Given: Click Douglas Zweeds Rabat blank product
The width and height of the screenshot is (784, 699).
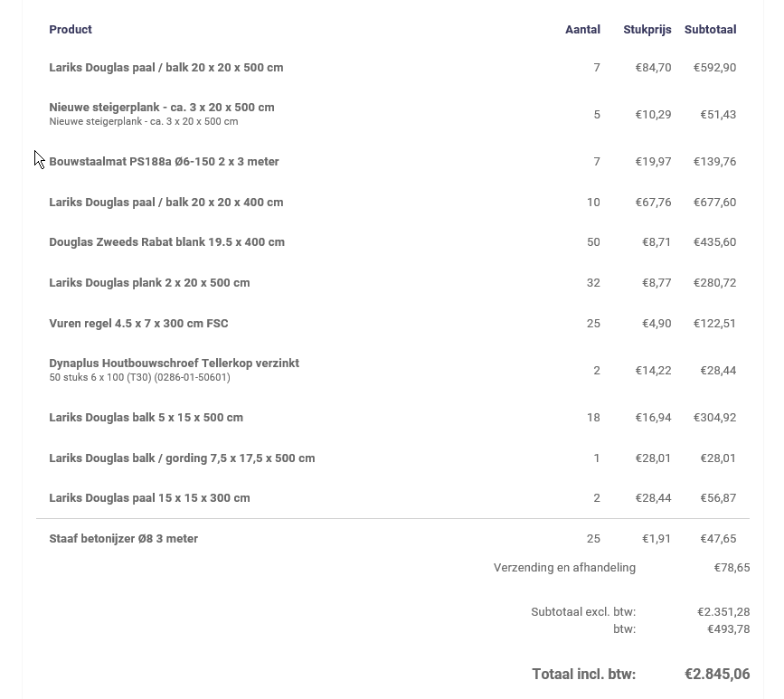Looking at the screenshot, I should click(x=166, y=242).
